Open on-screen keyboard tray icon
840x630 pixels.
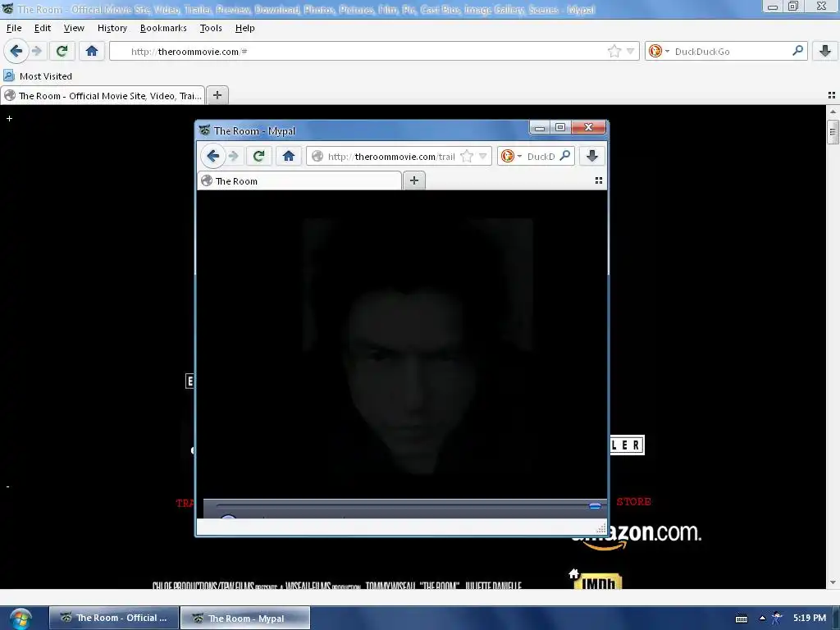click(742, 619)
